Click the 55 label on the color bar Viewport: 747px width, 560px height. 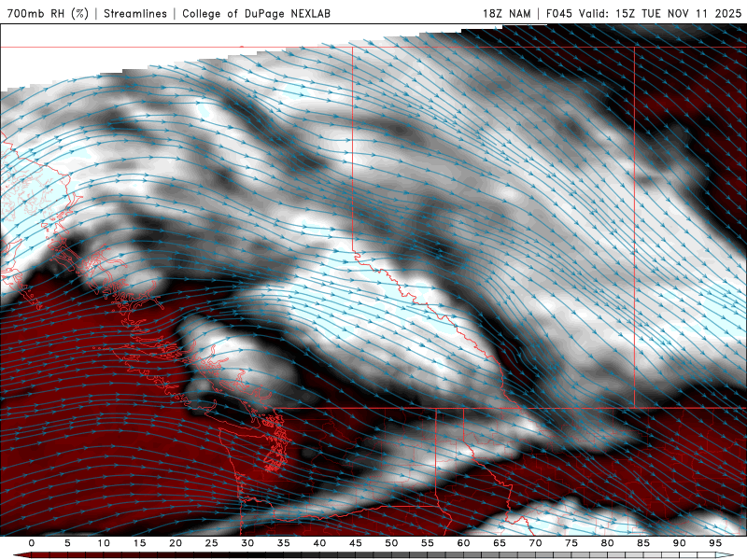click(428, 543)
